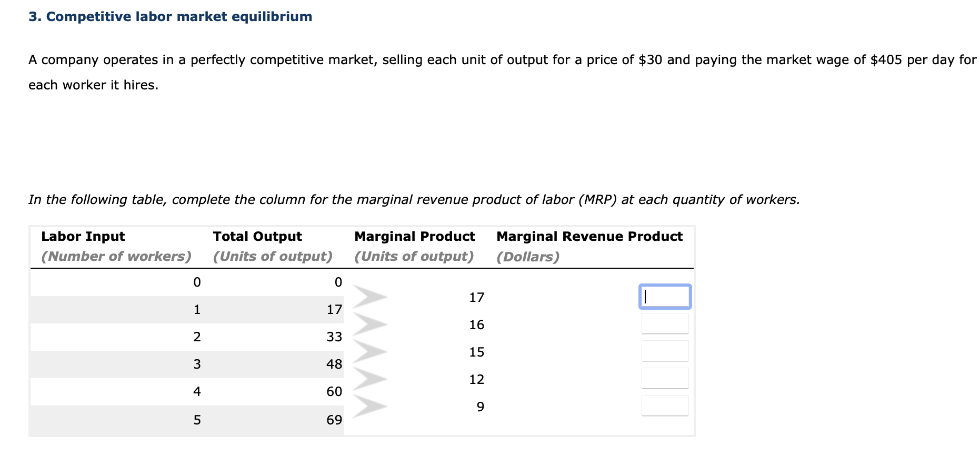Click the third Marginal Revenue Product input box
The width and height of the screenshot is (980, 467).
coord(665,350)
